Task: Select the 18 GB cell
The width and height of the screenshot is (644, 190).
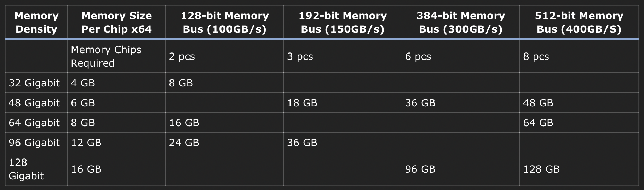Action: tap(302, 103)
